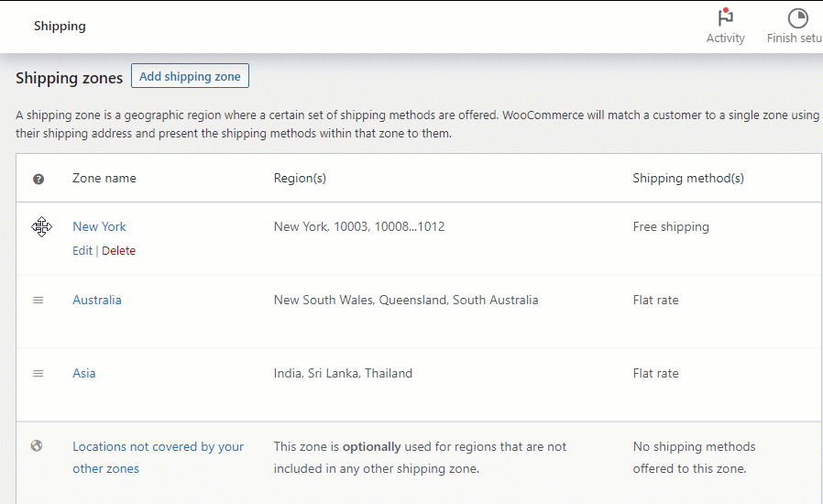Click the Shipping zones heading
The image size is (823, 504).
tap(69, 78)
